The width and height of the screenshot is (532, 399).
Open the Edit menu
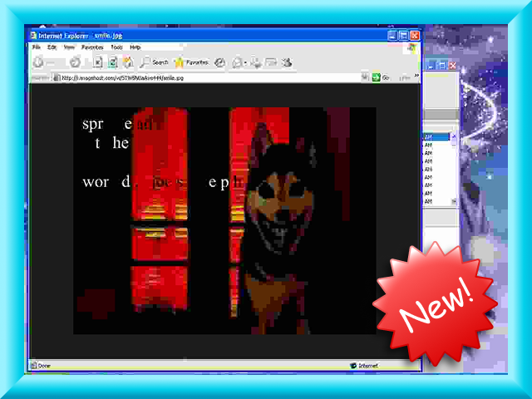(x=52, y=47)
